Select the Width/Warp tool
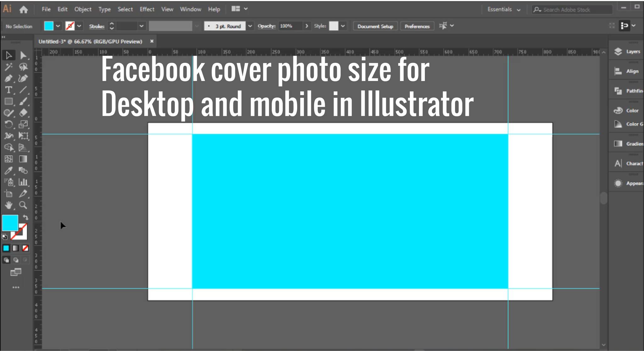The height and width of the screenshot is (351, 644). [8, 136]
